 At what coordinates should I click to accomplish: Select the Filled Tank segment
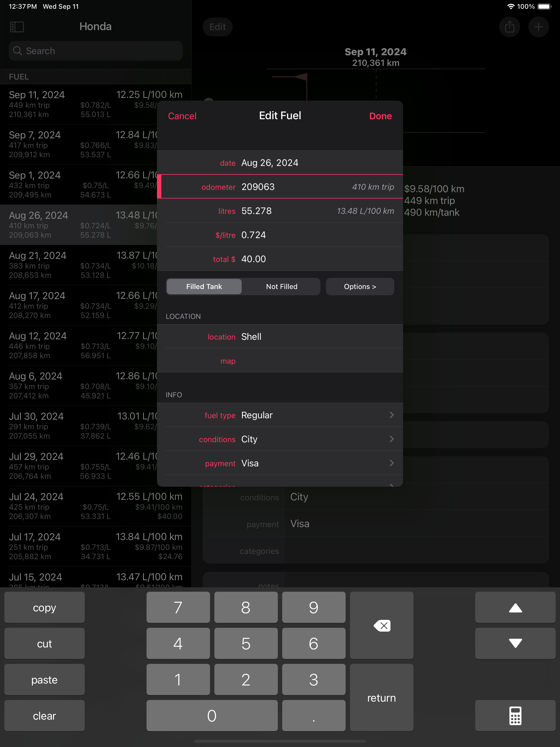point(204,286)
